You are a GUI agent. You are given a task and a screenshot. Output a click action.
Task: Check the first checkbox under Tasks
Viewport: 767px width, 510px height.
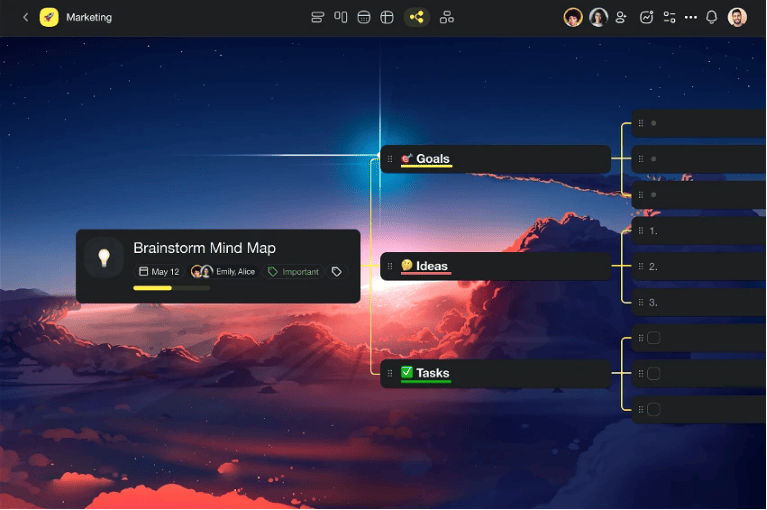coord(654,338)
